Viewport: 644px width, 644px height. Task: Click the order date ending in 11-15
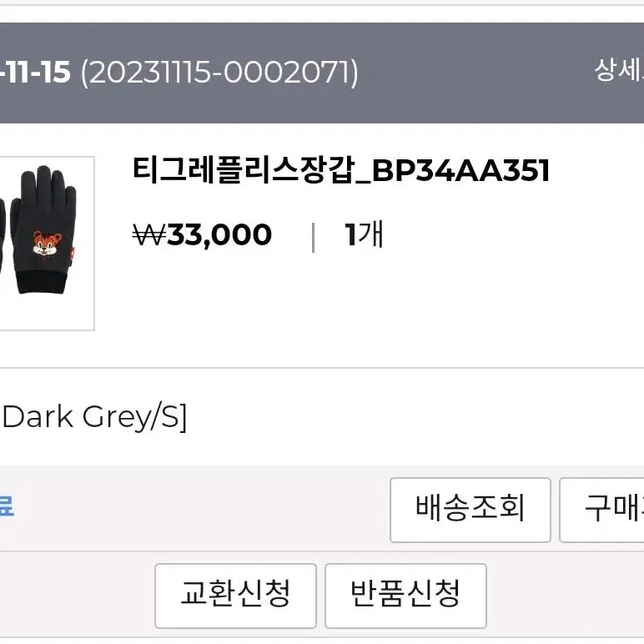35,73
